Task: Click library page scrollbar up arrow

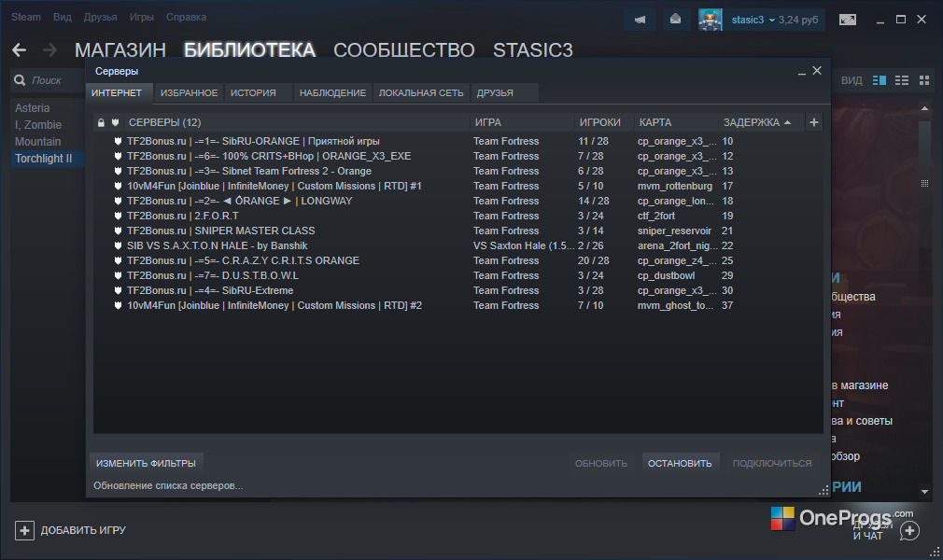Action: coord(925,108)
